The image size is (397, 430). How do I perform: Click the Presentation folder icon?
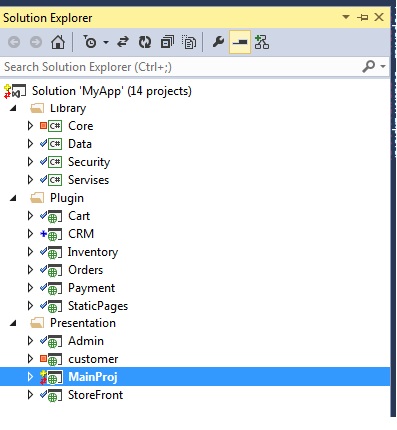37,323
